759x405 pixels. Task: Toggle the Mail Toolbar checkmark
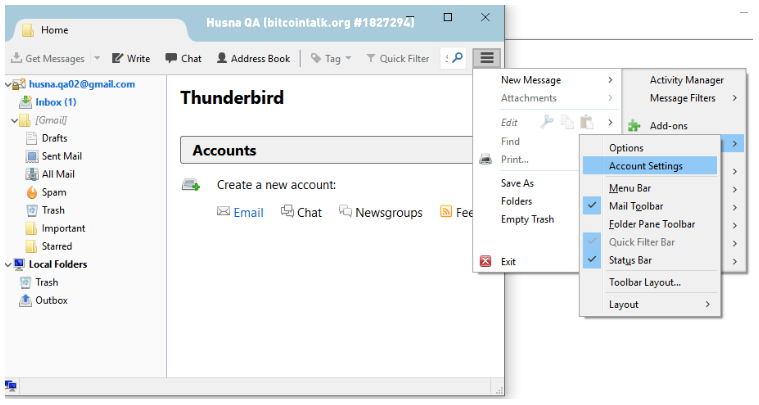pyautogui.click(x=592, y=206)
